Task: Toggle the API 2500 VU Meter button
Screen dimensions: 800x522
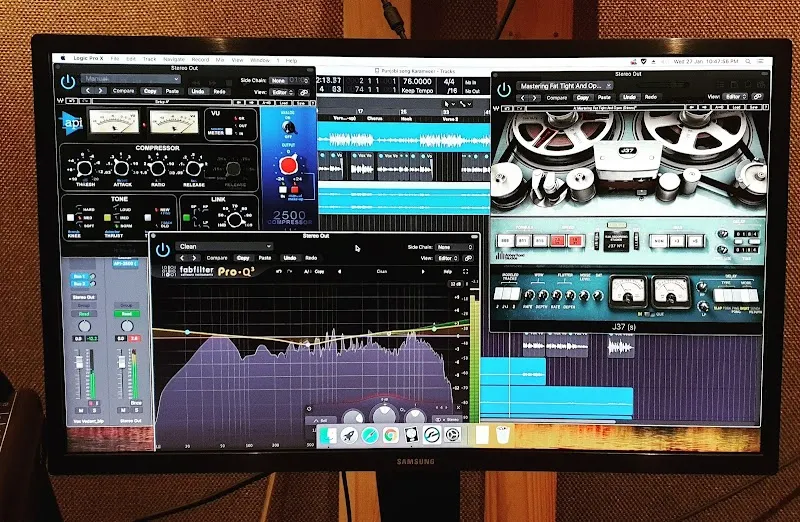Action: click(229, 132)
